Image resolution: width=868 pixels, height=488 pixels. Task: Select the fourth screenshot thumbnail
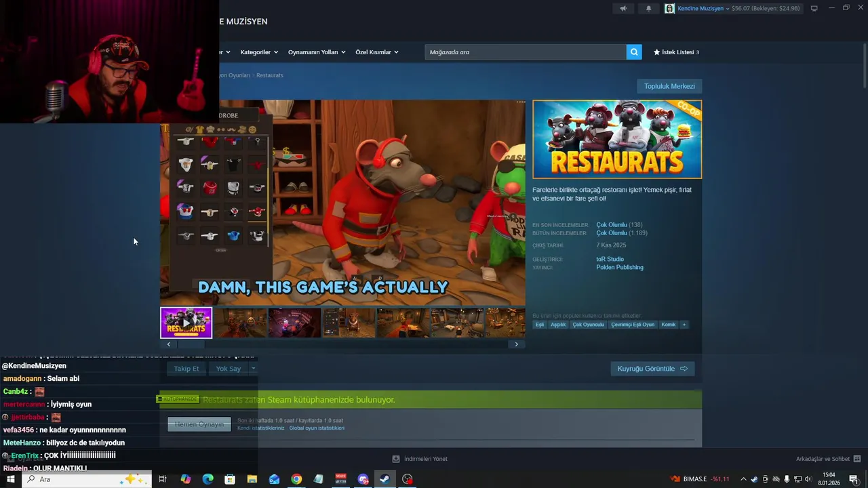coord(349,323)
